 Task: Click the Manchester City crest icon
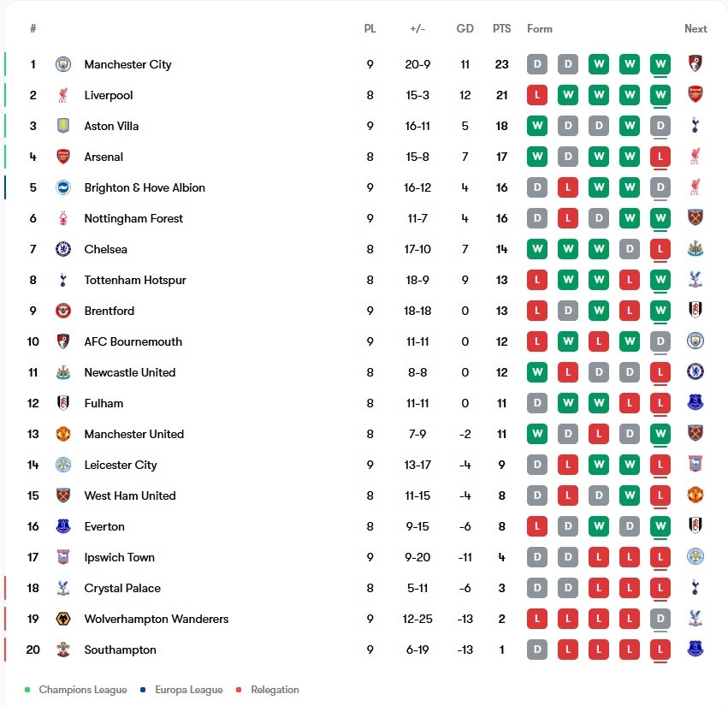(x=63, y=64)
